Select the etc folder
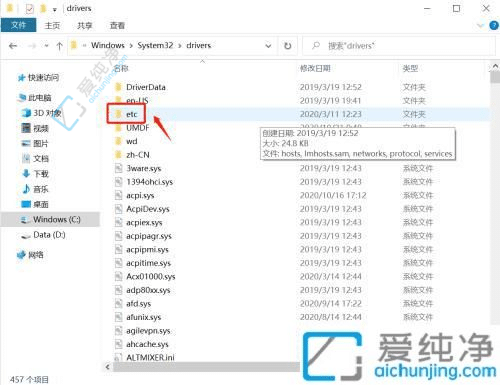The image size is (500, 385). point(132,114)
